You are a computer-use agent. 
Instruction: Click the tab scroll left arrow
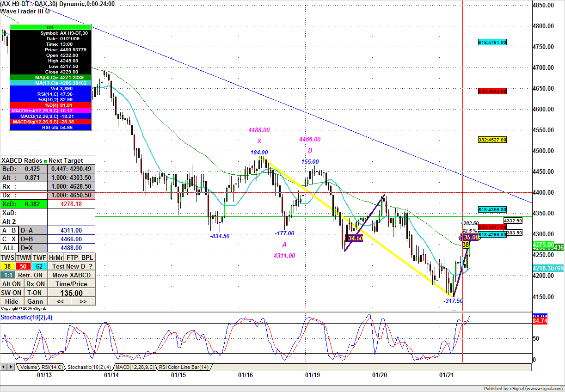pyautogui.click(x=4, y=367)
